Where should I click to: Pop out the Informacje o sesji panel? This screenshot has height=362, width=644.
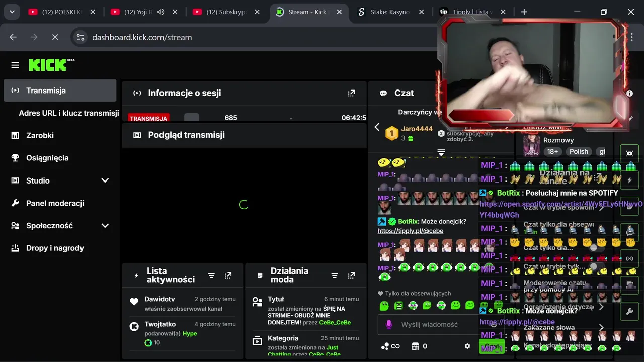tap(351, 93)
